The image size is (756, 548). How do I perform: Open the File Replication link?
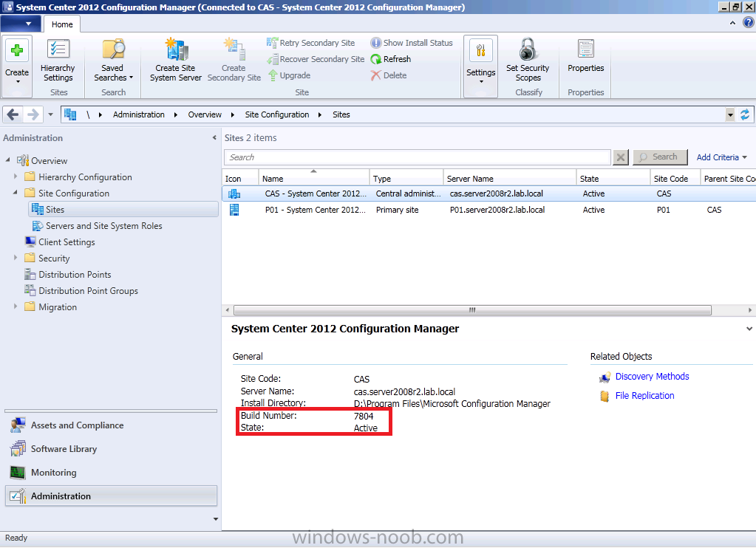(644, 396)
